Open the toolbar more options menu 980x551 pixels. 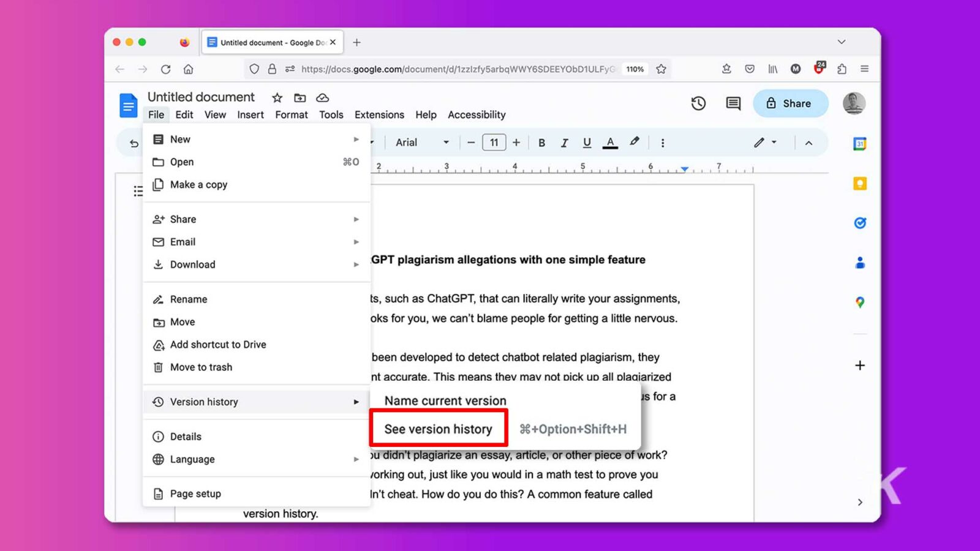tap(662, 143)
